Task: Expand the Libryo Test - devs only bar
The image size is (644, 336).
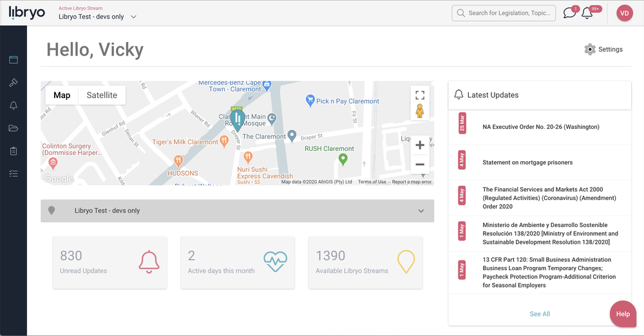Action: [238, 211]
